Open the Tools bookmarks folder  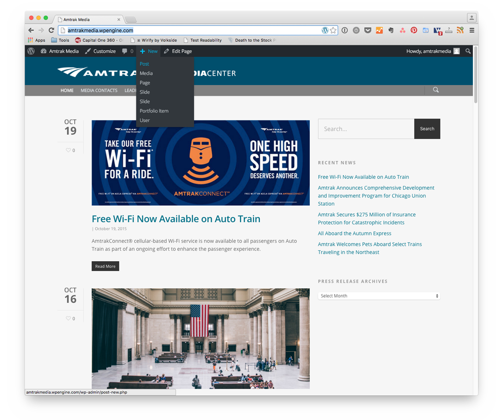click(60, 40)
